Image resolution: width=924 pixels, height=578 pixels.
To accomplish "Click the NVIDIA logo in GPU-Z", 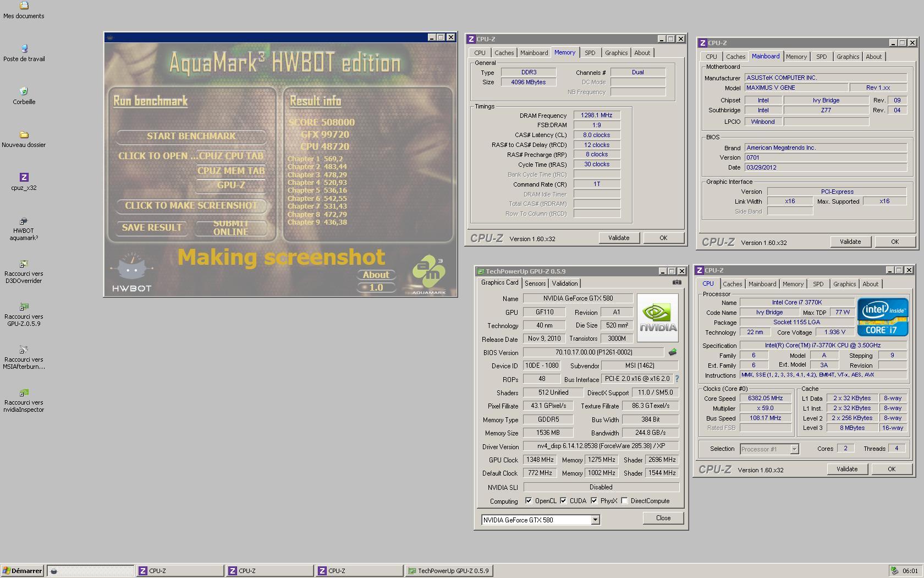I will (x=658, y=318).
